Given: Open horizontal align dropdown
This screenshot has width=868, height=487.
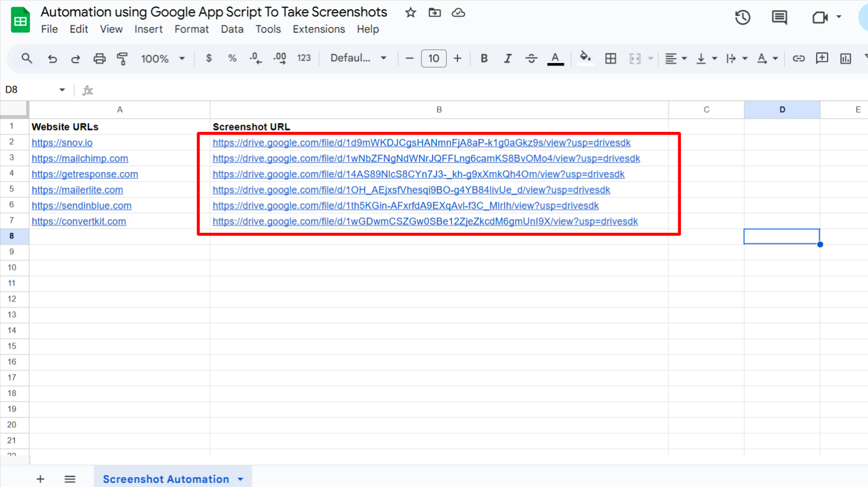Looking at the screenshot, I should 676,59.
